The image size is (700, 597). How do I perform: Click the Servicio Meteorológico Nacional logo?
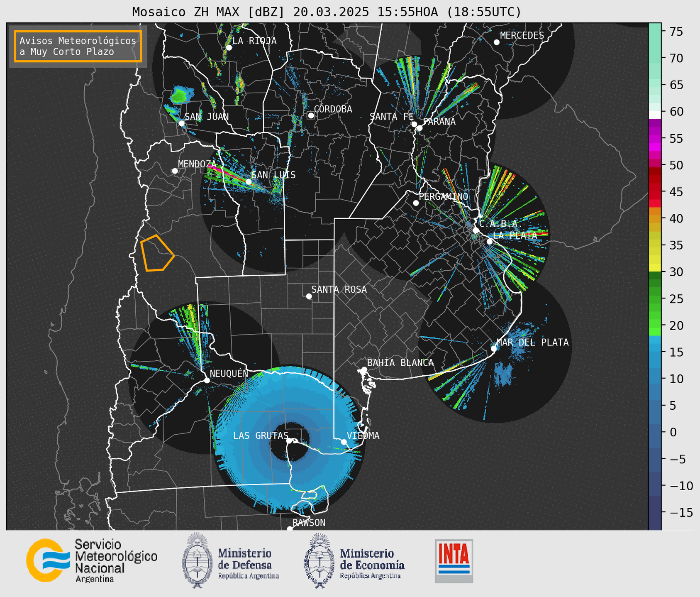click(x=92, y=560)
